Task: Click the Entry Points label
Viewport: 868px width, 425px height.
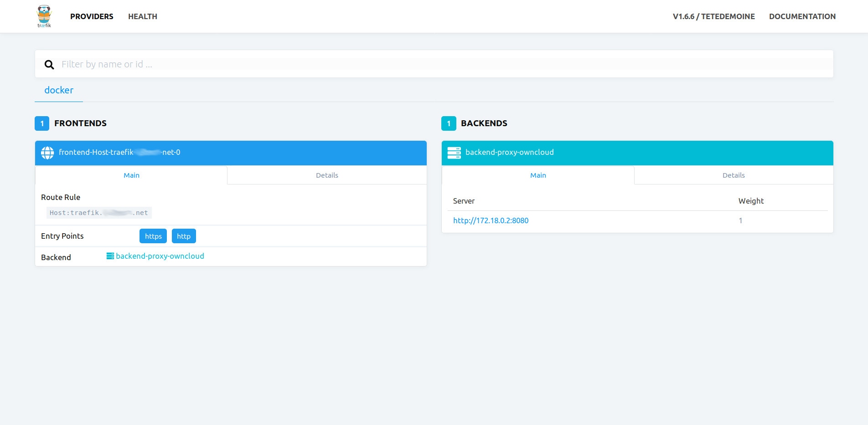Action: 62,236
